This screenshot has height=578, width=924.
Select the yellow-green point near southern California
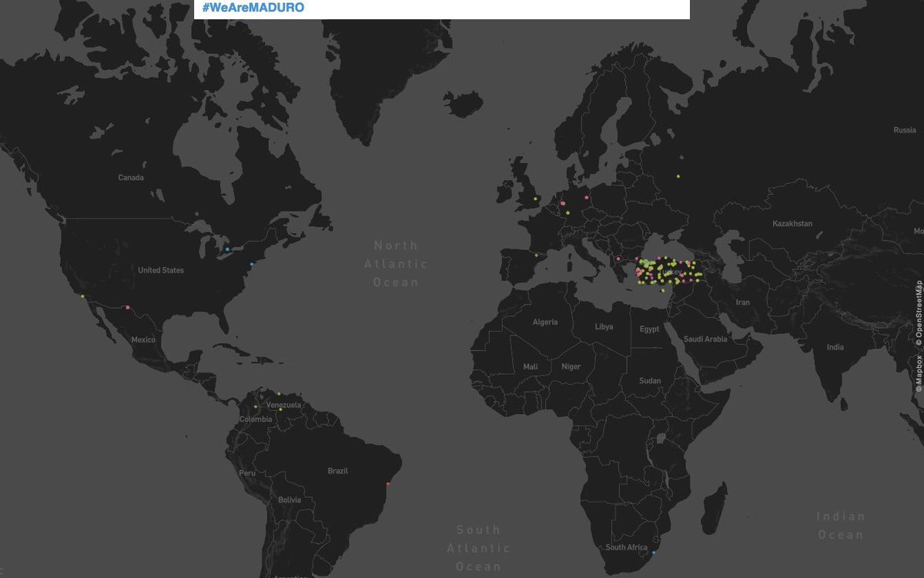(x=82, y=296)
